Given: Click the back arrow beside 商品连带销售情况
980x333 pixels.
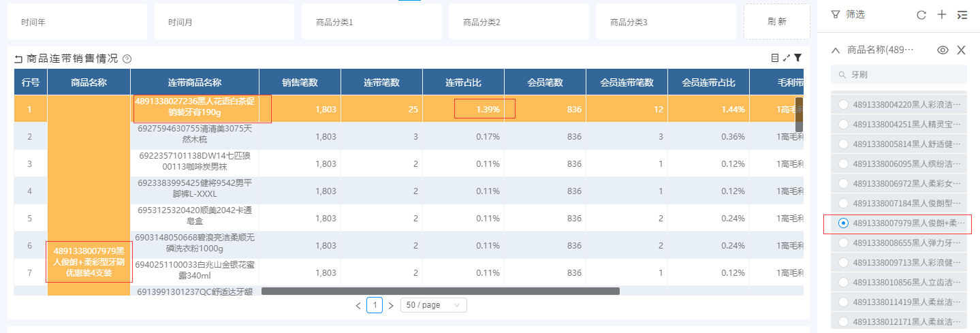Looking at the screenshot, I should [18, 59].
